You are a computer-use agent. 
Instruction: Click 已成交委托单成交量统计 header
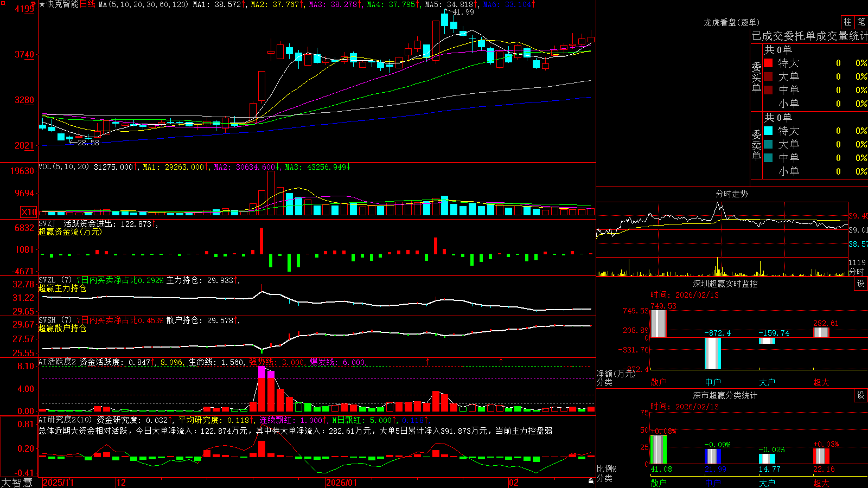[809, 36]
